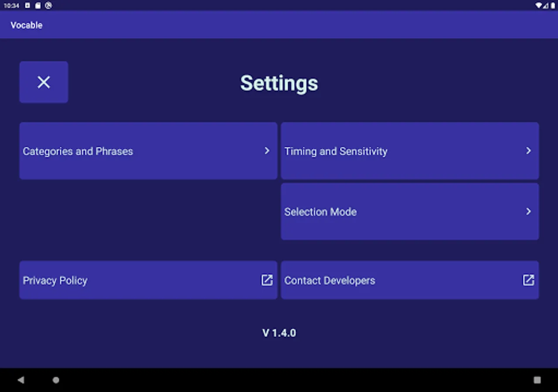Viewport: 558px width, 392px height.
Task: Tap the Android recents square button
Action: click(537, 380)
